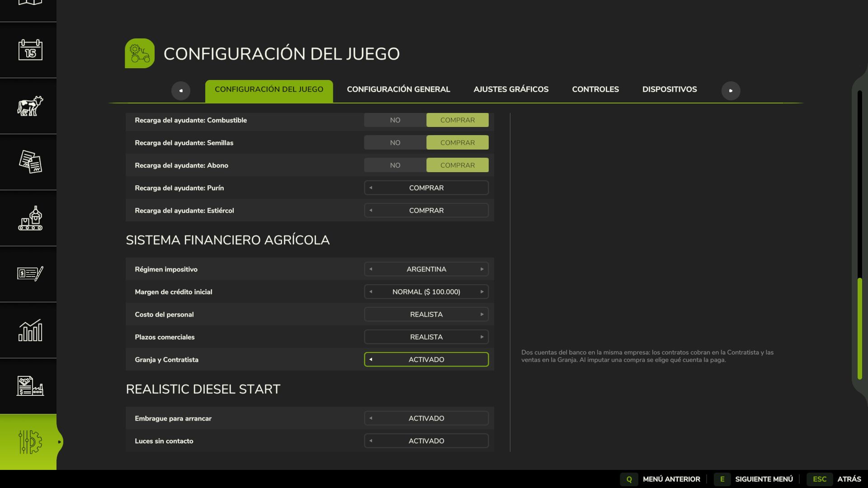Switch to Configuración General tab

(x=398, y=89)
